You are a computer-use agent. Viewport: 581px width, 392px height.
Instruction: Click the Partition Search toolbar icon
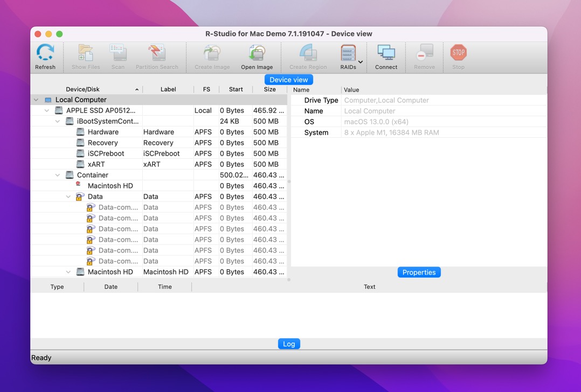(x=157, y=53)
